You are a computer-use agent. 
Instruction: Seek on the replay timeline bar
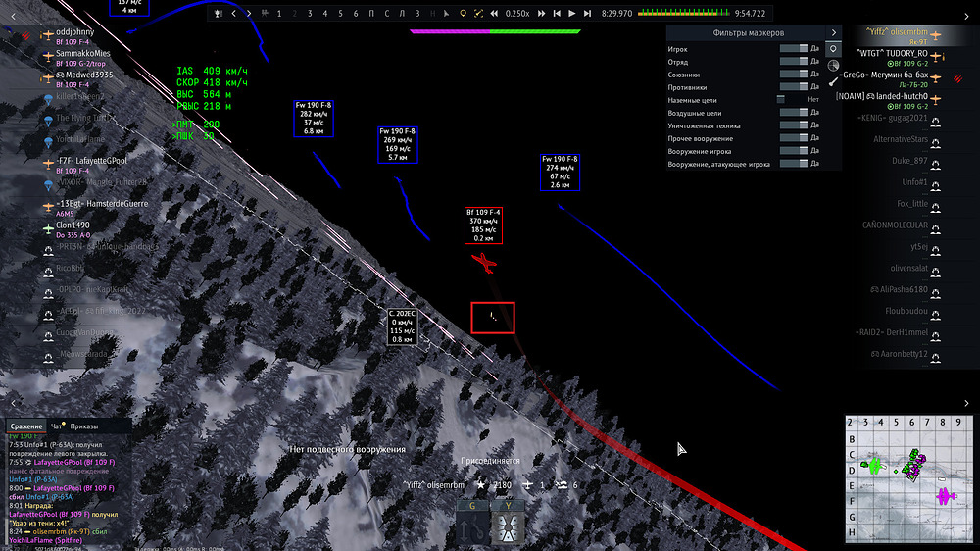(x=684, y=13)
